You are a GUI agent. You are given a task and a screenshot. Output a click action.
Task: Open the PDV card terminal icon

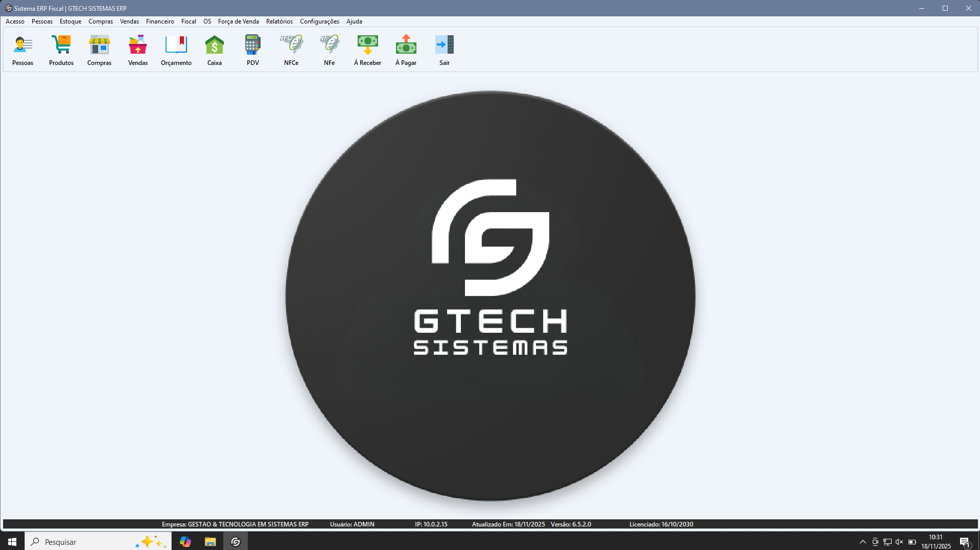click(x=252, y=45)
